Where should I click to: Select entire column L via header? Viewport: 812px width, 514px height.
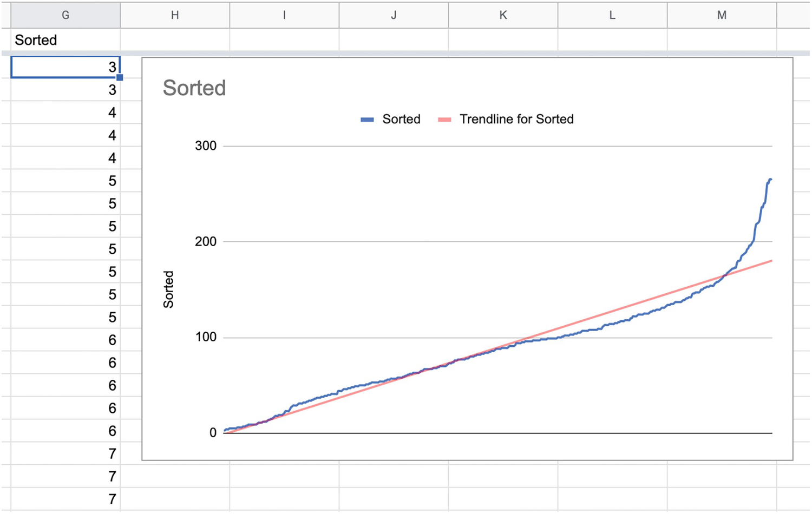(x=612, y=15)
